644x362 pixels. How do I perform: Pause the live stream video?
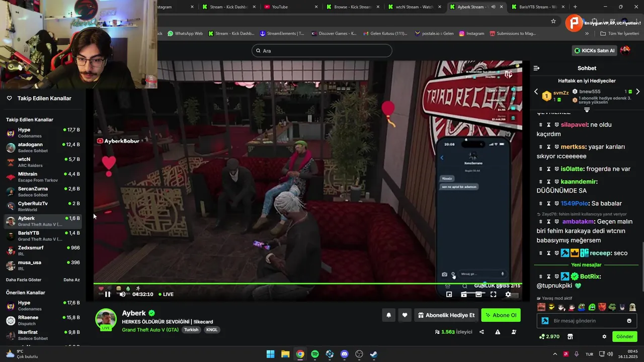108,295
